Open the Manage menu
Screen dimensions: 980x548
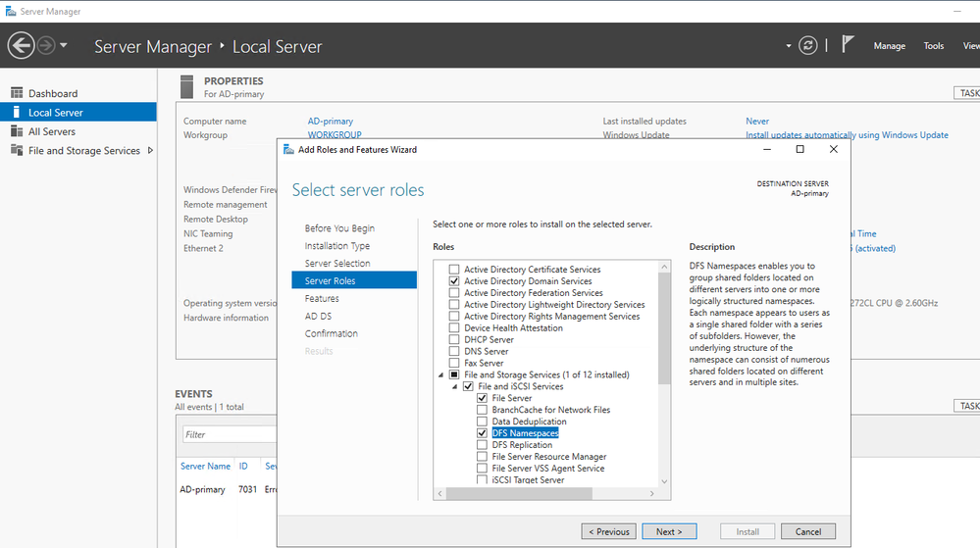(890, 46)
